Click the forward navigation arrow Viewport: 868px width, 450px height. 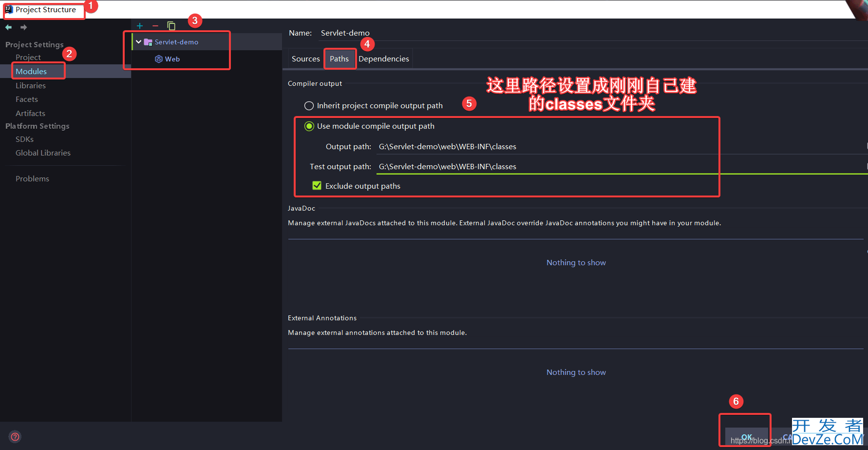(x=23, y=27)
